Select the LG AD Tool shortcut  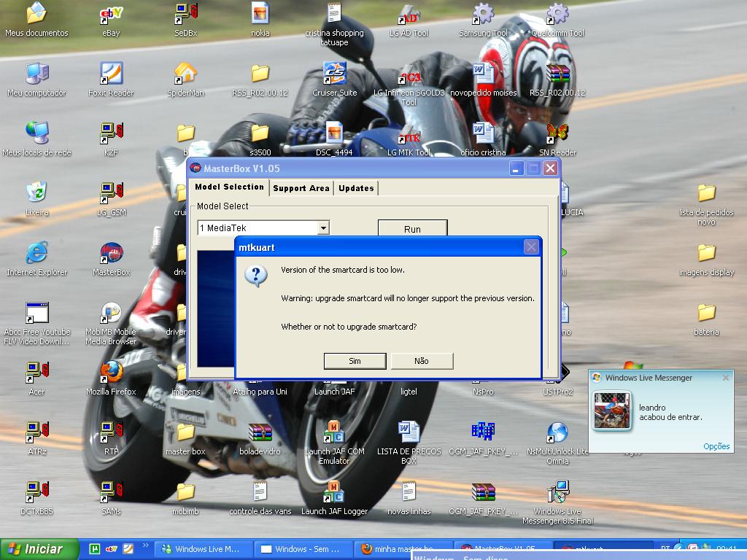coord(409,20)
